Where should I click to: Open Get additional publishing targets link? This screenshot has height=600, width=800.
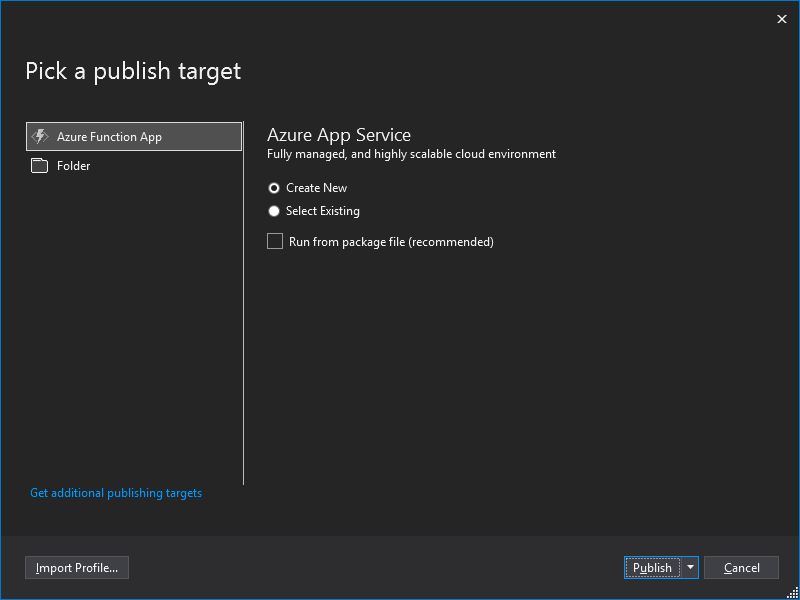[x=116, y=492]
